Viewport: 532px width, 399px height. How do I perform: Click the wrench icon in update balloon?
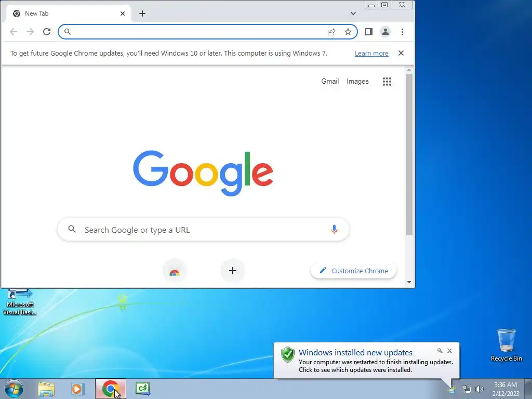[x=440, y=351]
